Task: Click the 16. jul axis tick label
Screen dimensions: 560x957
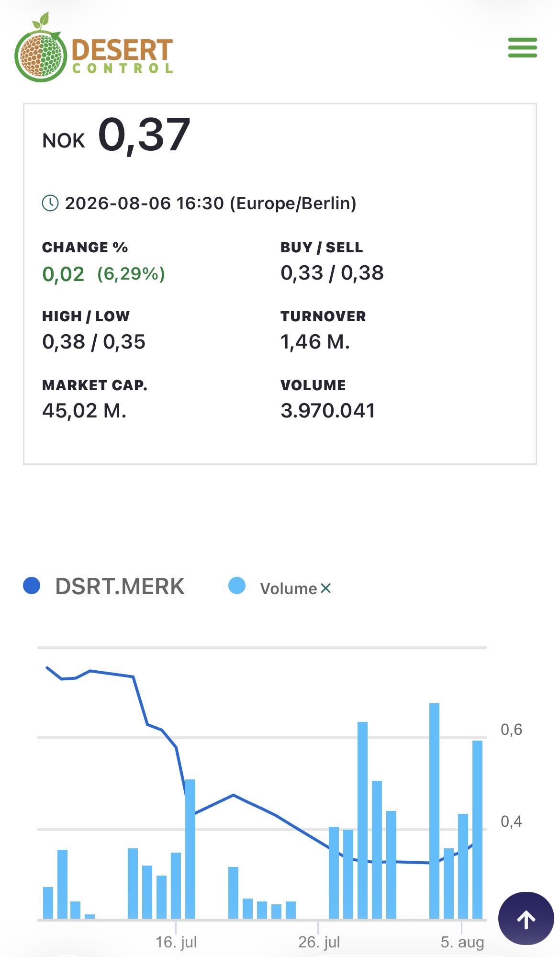Action: [176, 942]
